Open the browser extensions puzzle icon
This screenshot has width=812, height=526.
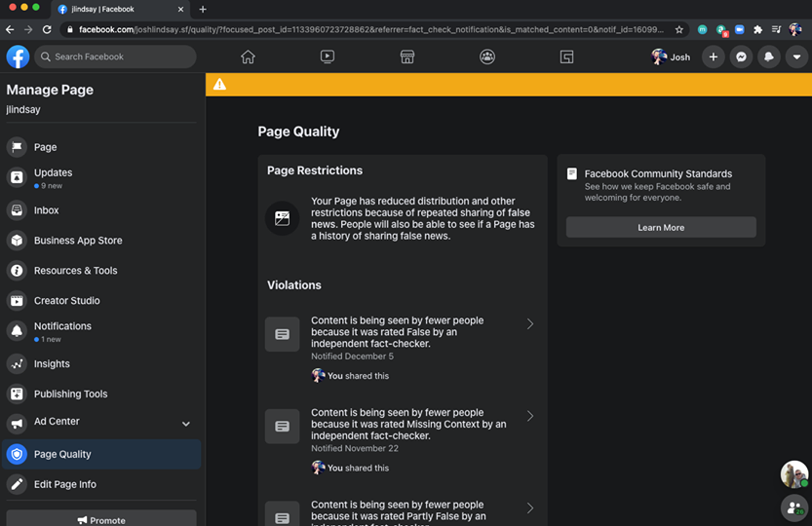click(758, 29)
